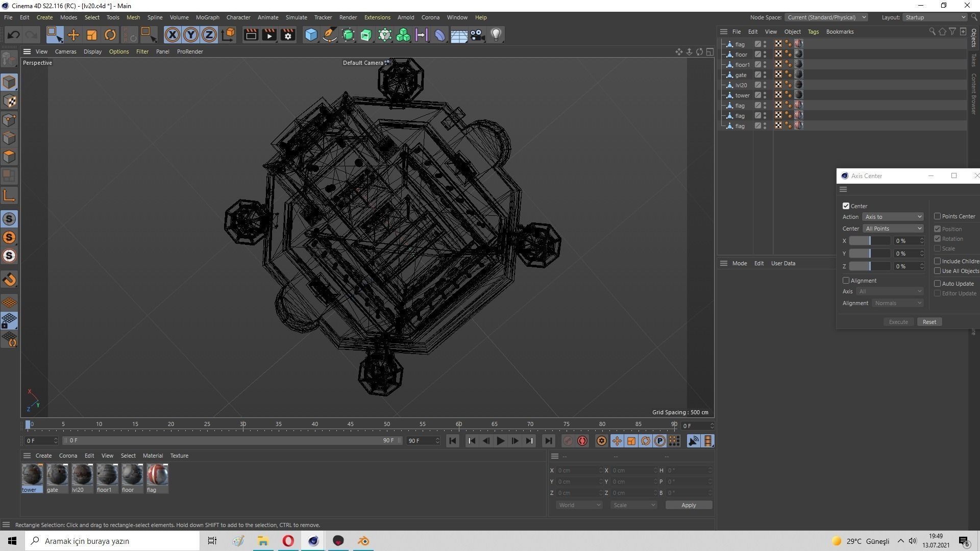The width and height of the screenshot is (980, 551).
Task: Click the Enable Axis icon
Action: (9, 196)
